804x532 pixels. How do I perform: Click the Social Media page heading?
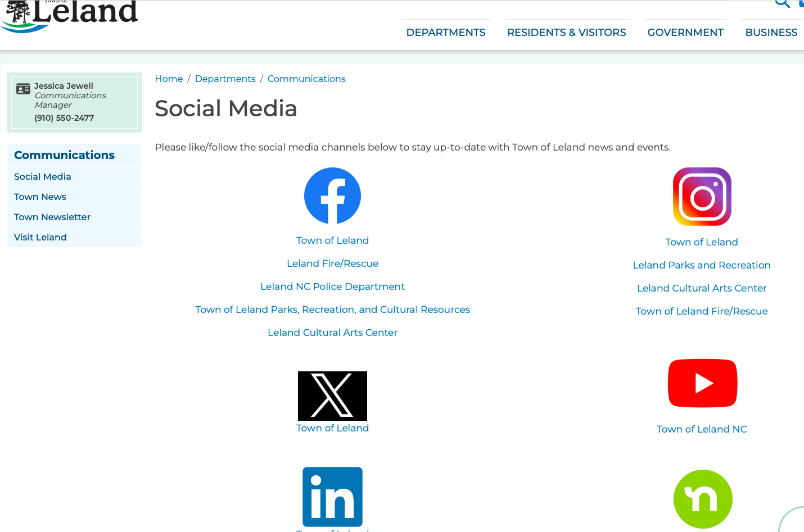[226, 108]
